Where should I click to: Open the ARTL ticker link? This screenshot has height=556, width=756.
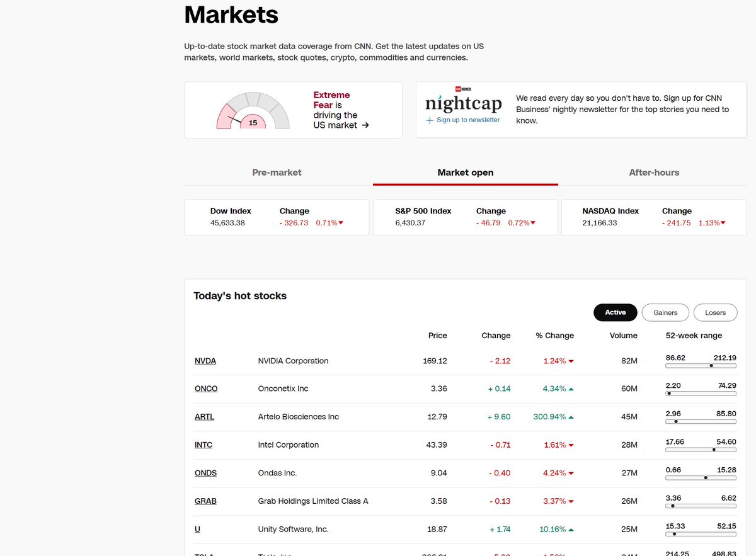[x=204, y=417]
